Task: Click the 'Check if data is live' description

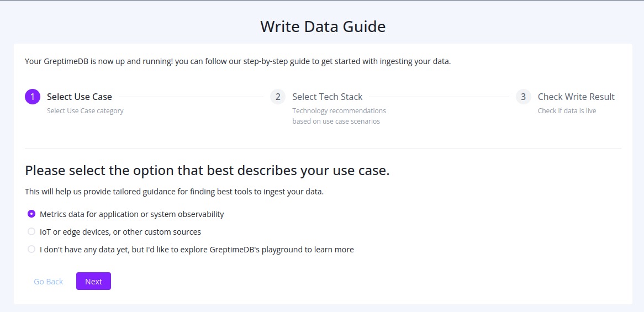Action: pyautogui.click(x=567, y=110)
